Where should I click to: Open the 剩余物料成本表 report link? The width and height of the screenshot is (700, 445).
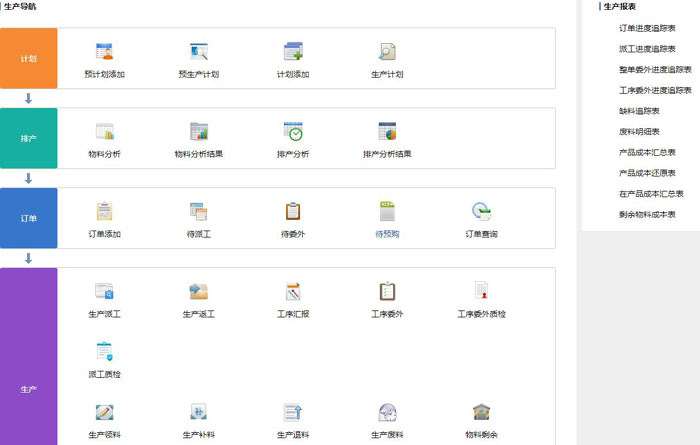pyautogui.click(x=647, y=214)
